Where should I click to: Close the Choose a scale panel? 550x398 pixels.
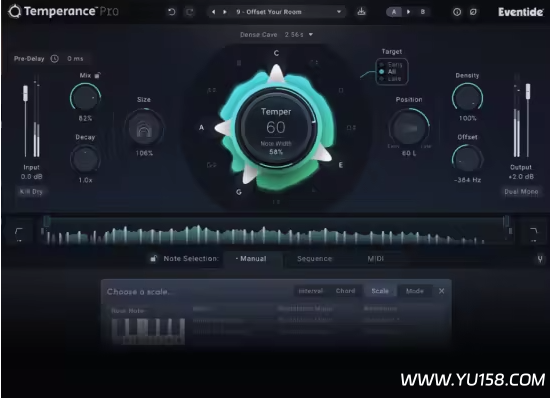tap(442, 291)
